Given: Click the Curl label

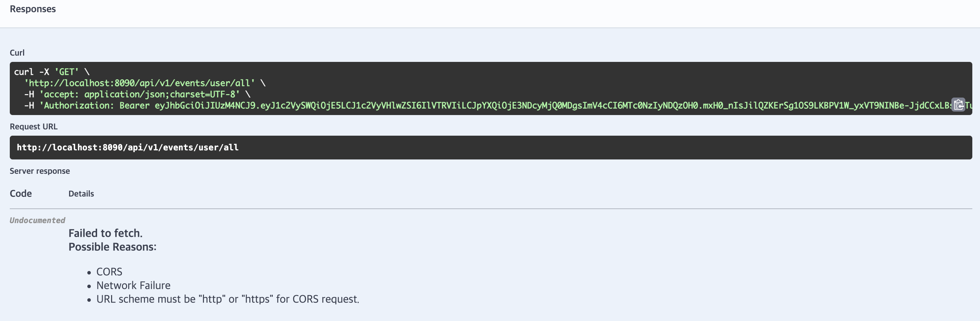Looking at the screenshot, I should [17, 53].
